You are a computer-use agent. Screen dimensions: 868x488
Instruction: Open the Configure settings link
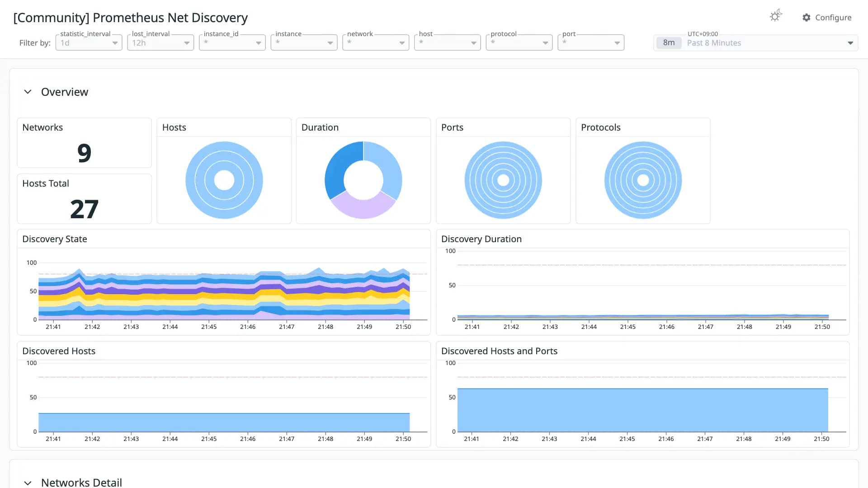[x=827, y=17]
